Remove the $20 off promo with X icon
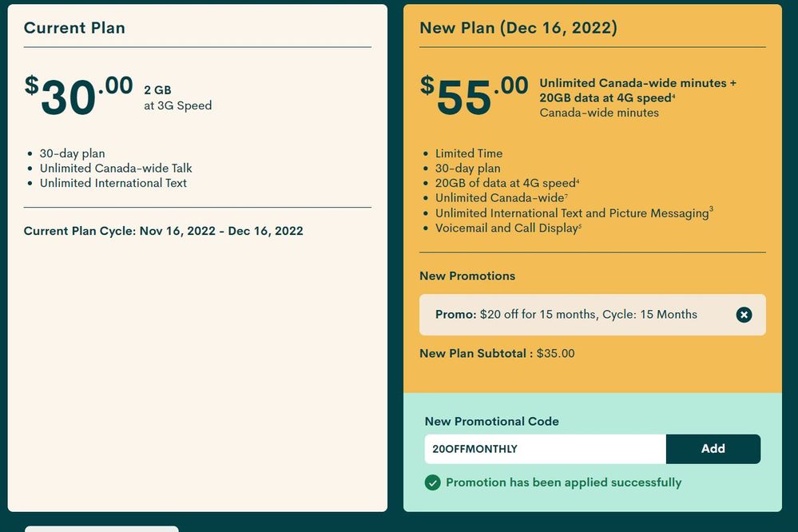 tap(744, 315)
